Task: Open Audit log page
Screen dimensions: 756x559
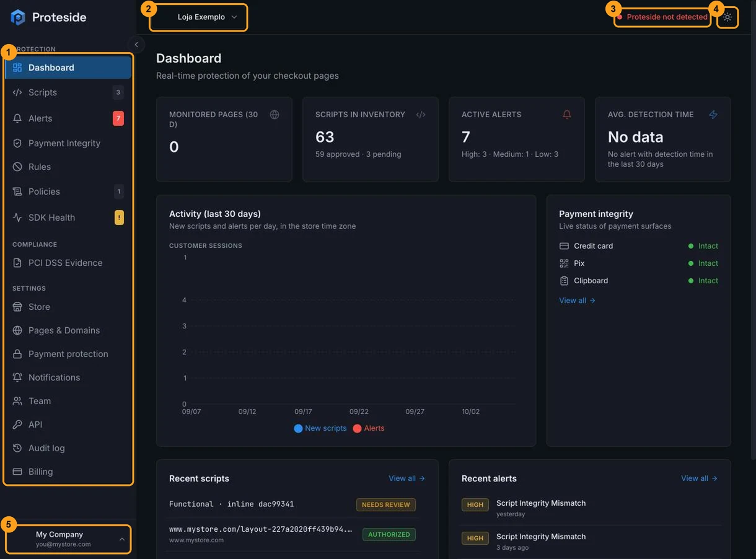Action: click(x=68, y=448)
